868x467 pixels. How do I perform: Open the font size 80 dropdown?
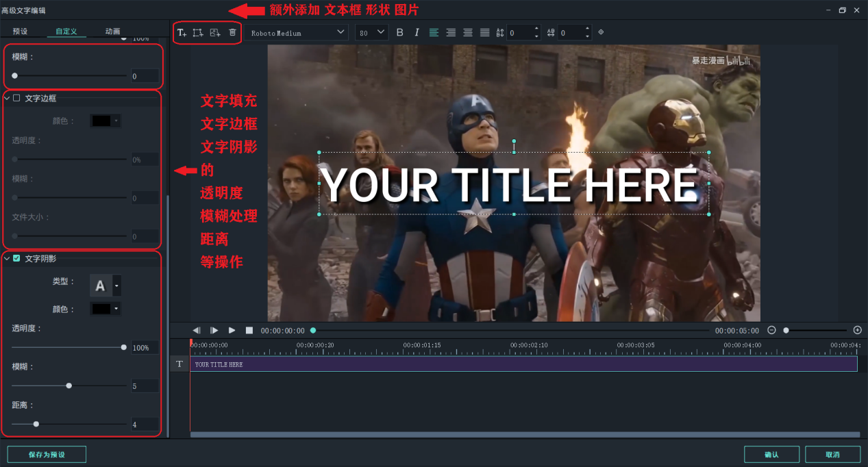coord(372,32)
